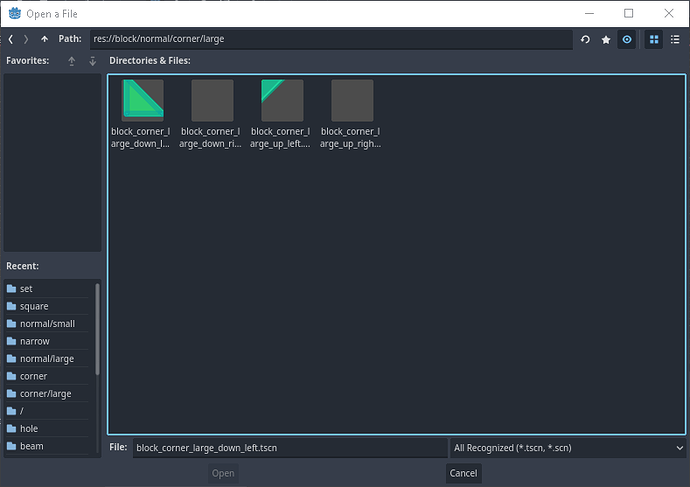Close the Open a File dialog

click(x=669, y=14)
